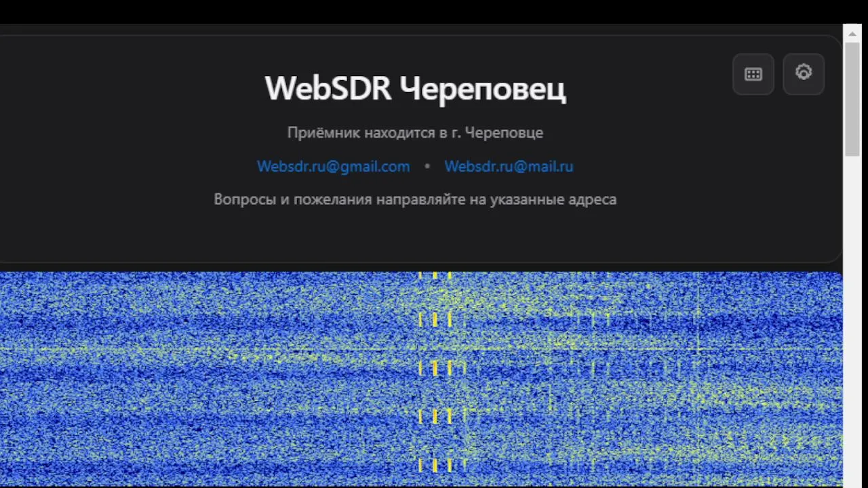Open the Websdr.ru@gmail.com email link
The image size is (868, 488).
coord(333,166)
